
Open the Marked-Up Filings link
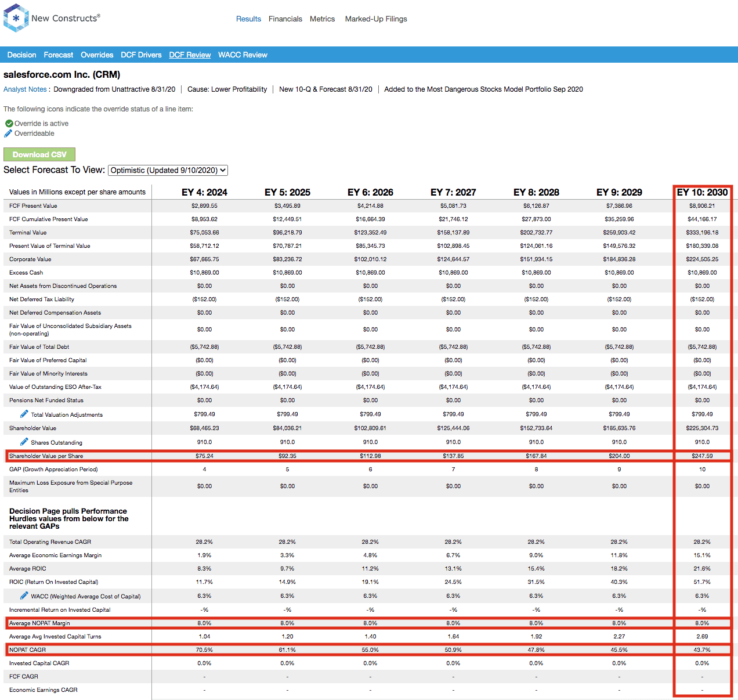pyautogui.click(x=376, y=19)
